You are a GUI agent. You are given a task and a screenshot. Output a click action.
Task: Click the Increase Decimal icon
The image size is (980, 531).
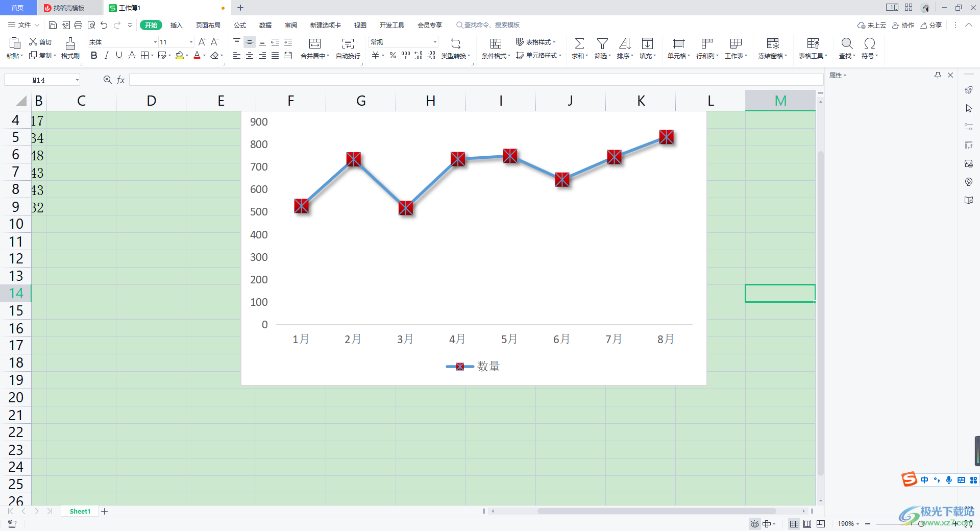coord(419,55)
